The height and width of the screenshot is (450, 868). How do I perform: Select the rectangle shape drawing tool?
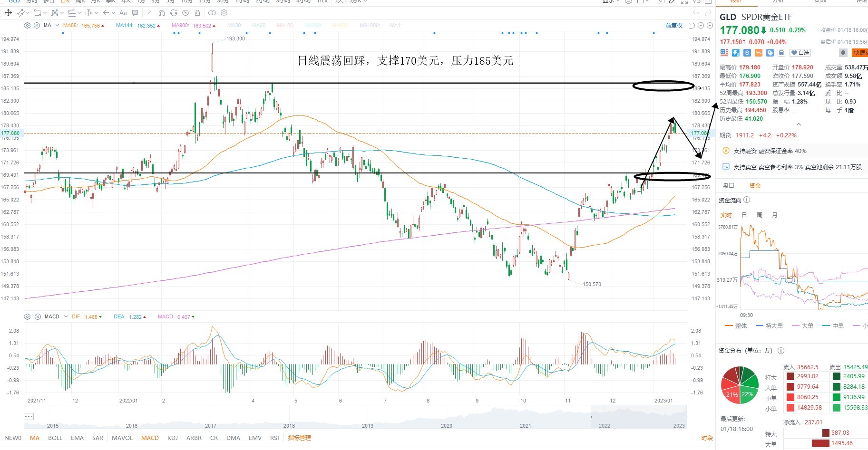pyautogui.click(x=38, y=13)
